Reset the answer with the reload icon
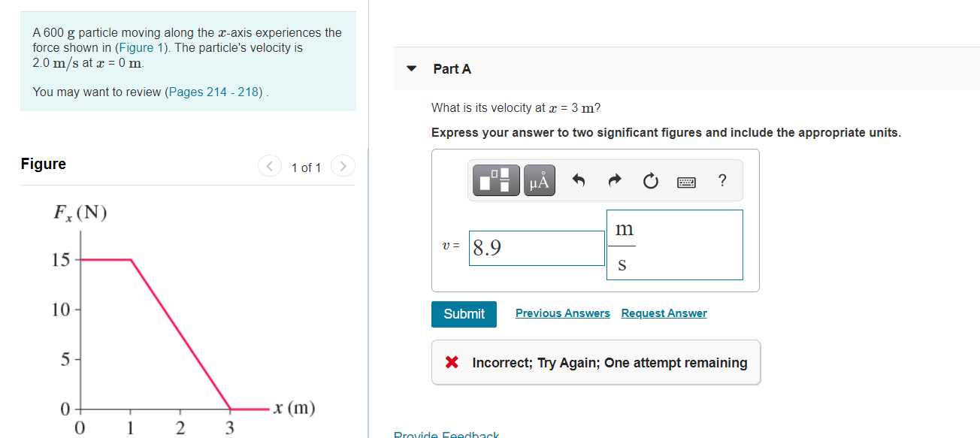The width and height of the screenshot is (980, 438). [x=650, y=180]
